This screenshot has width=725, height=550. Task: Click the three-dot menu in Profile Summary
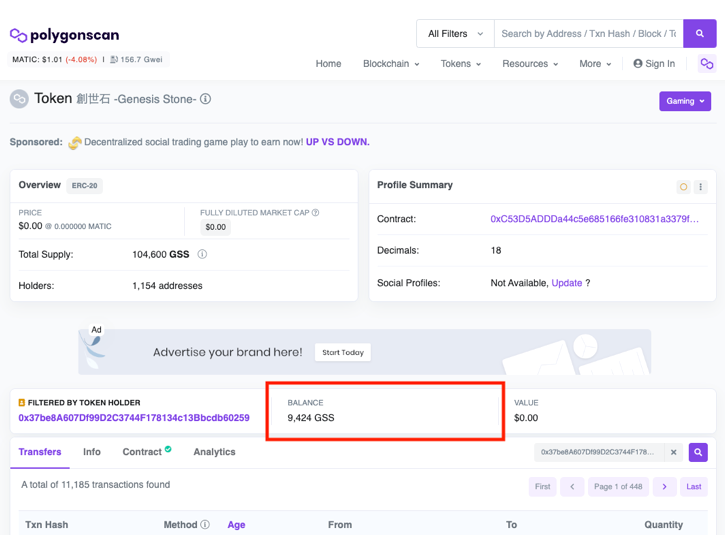click(x=700, y=187)
